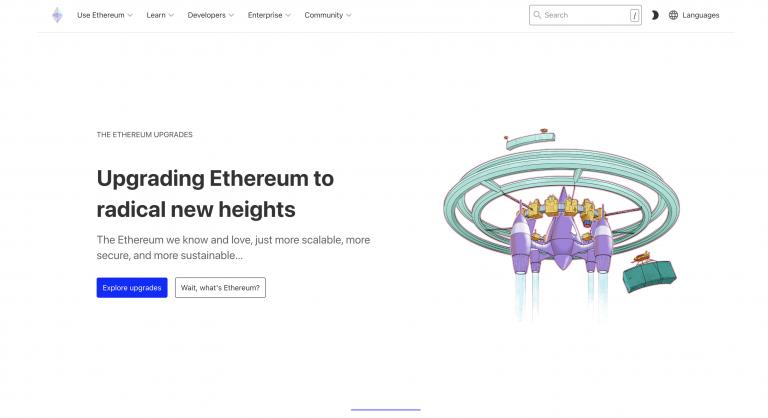Expand the Learn menu chevron
Image resolution: width=768 pixels, height=418 pixels.
coord(171,15)
